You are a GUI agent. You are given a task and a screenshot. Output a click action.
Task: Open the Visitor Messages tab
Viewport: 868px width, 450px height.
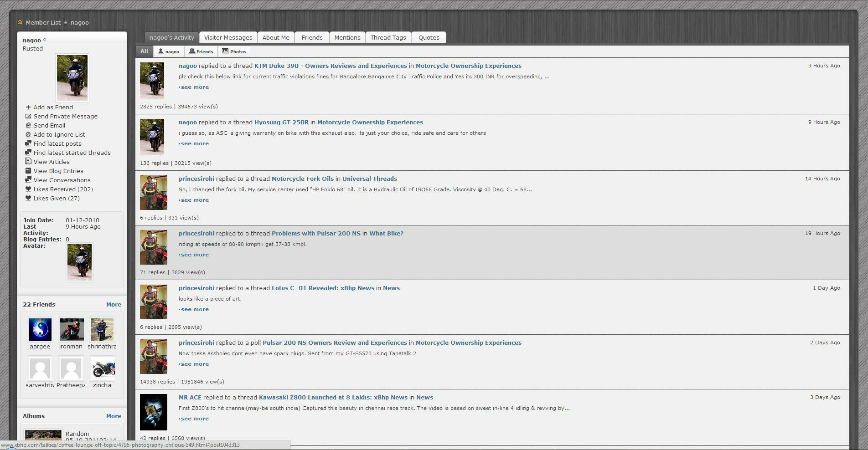pos(228,37)
